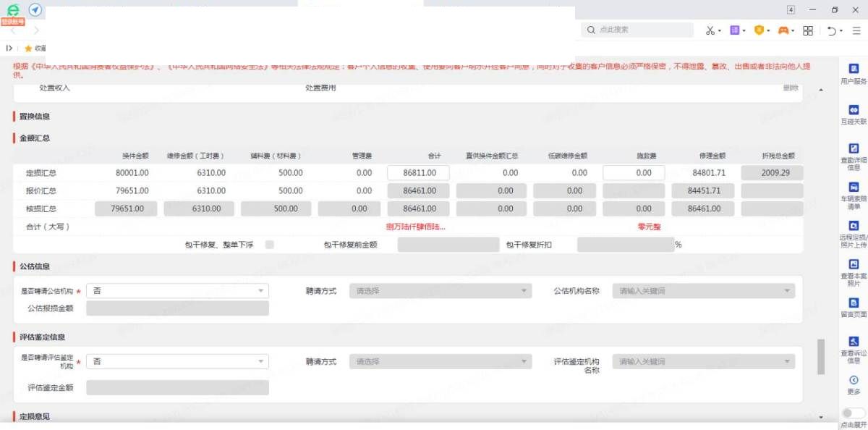This screenshot has width=868, height=430.
Task: Open the 公估机构名称 keyword dropdown
Action: coord(703,291)
